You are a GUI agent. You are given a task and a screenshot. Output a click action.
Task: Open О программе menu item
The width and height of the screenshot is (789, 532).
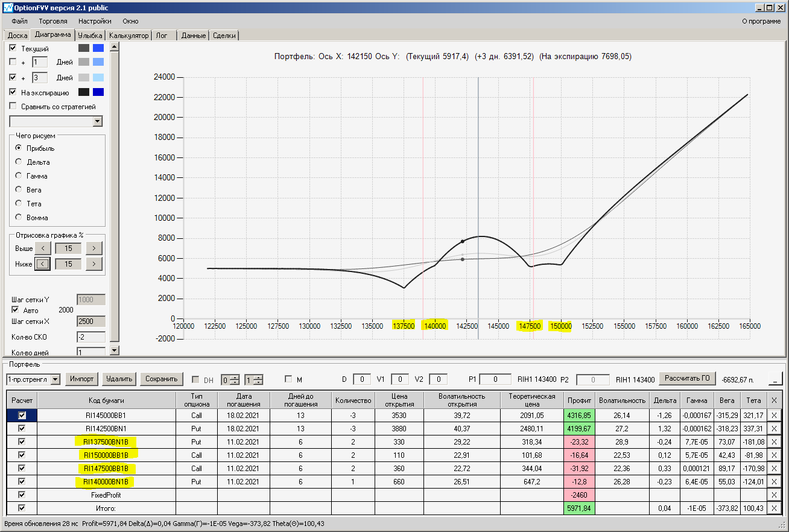tap(761, 21)
